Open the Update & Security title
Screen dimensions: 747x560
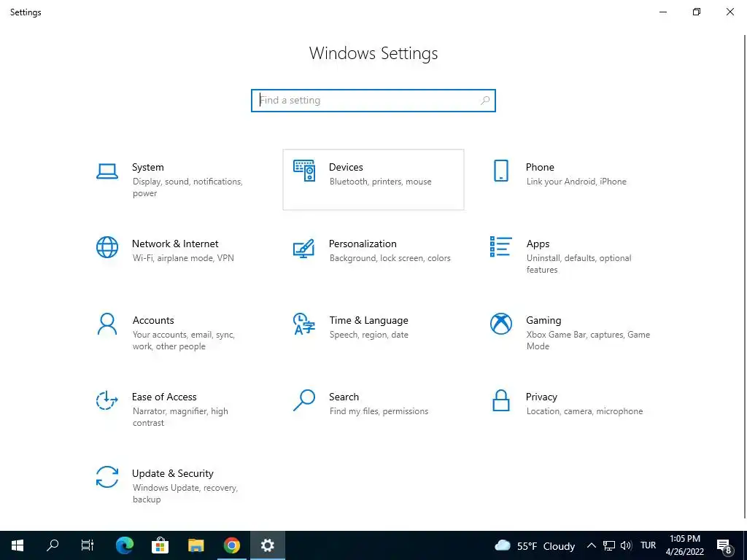pyautogui.click(x=172, y=474)
